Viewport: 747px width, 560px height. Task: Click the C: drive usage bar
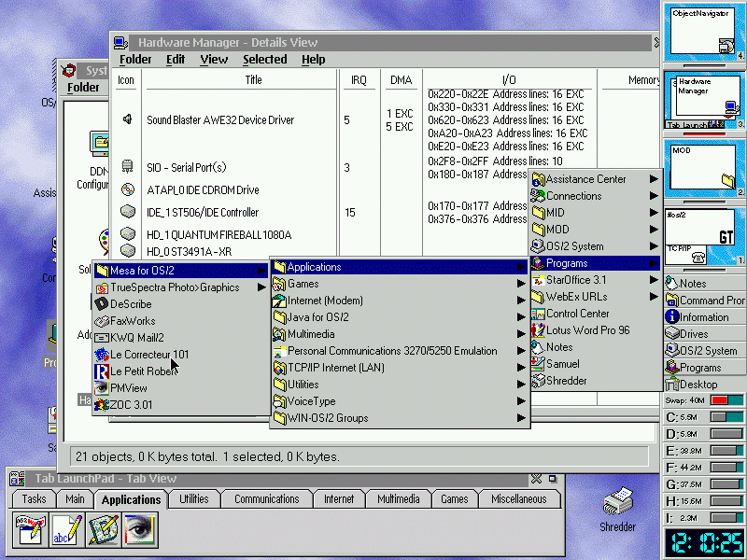click(726, 417)
